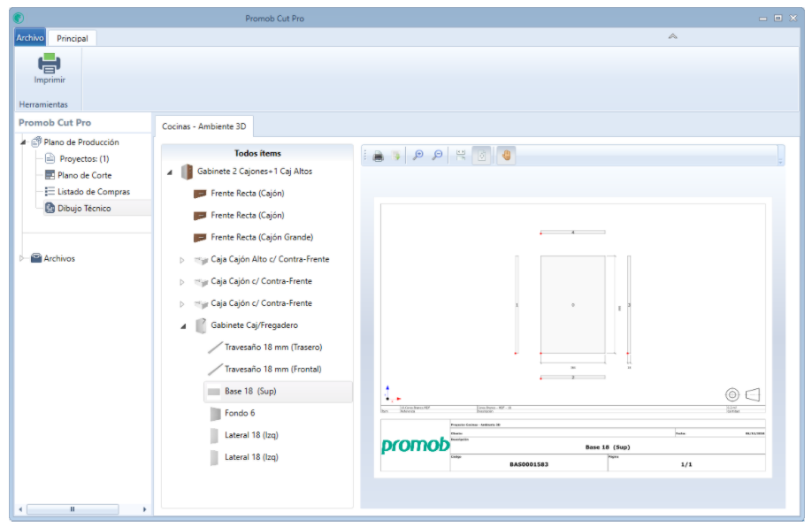The height and width of the screenshot is (527, 812).
Task: Zoom in on the technical drawing
Action: point(418,156)
